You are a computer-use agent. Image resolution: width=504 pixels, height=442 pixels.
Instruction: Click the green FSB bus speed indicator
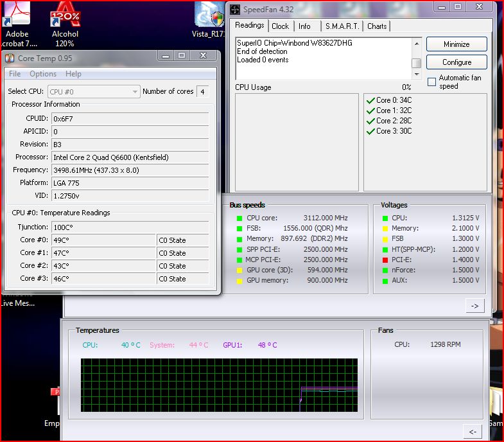pos(239,229)
